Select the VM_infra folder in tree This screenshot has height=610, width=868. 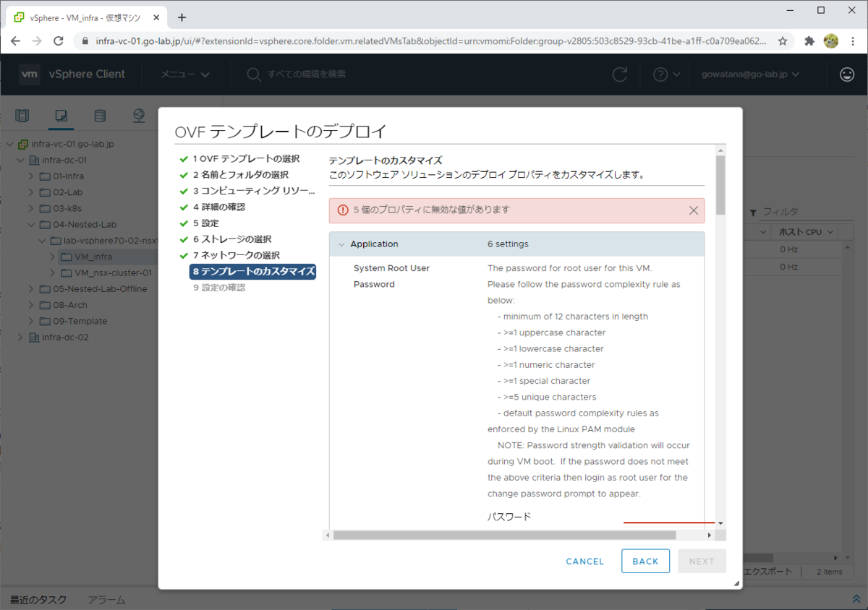point(93,257)
